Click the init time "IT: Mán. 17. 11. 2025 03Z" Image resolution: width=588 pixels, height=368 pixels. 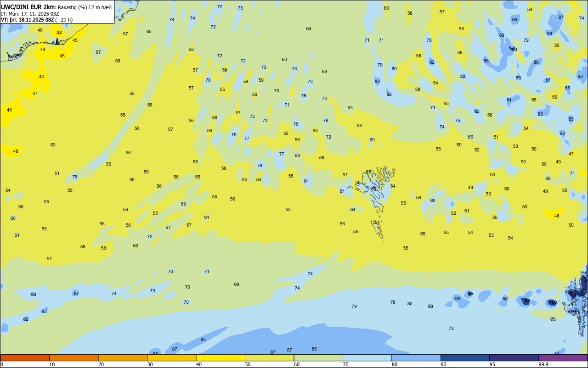tap(30, 14)
